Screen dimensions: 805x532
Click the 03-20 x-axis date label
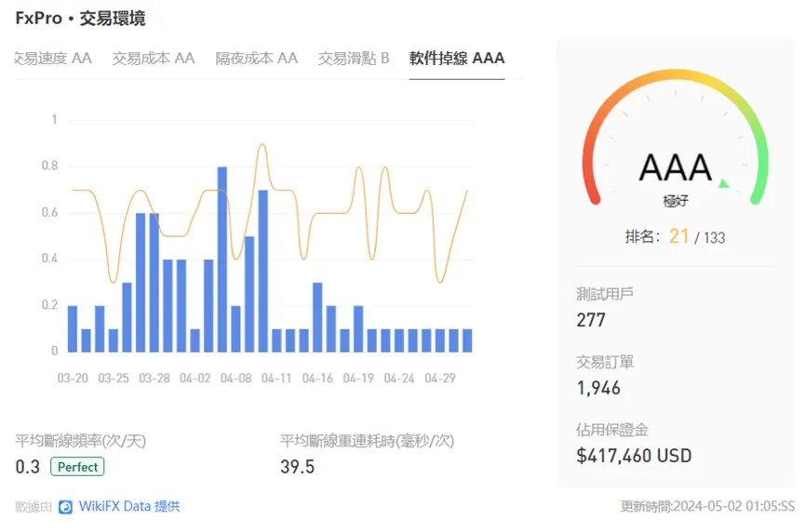click(x=73, y=379)
